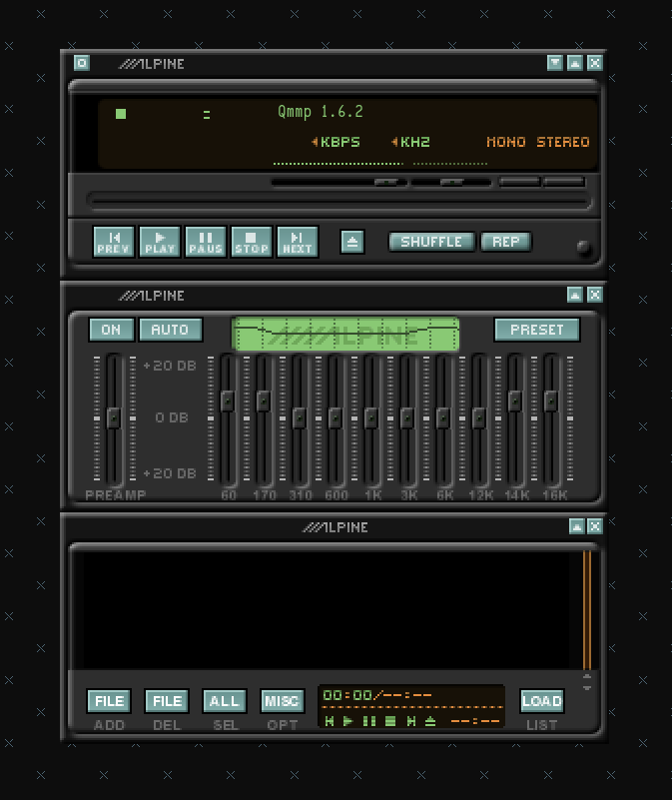Image resolution: width=672 pixels, height=800 pixels.
Task: Click the orange playlist scrollbar
Action: tap(587, 609)
